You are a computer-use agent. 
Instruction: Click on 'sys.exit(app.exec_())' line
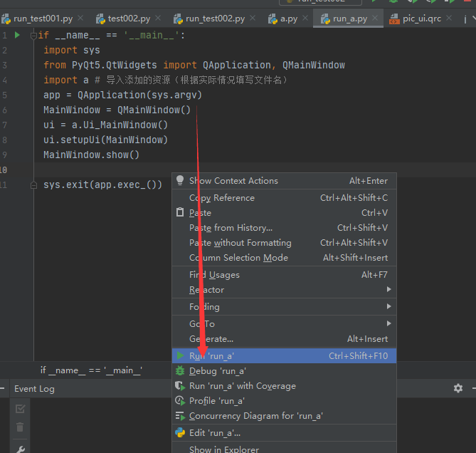point(102,184)
